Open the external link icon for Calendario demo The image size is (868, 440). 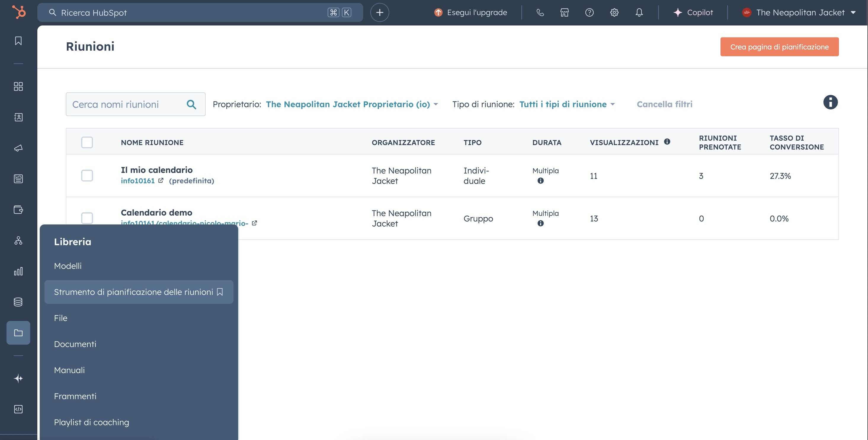[x=254, y=223]
